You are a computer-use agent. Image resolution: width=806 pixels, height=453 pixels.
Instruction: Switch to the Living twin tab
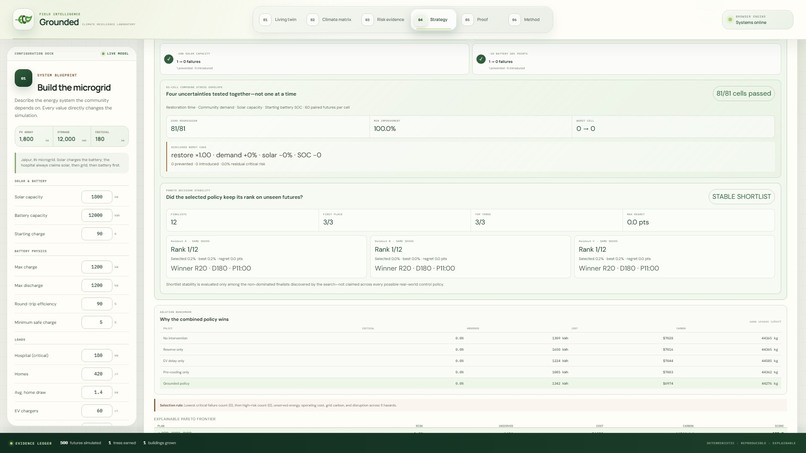[279, 20]
